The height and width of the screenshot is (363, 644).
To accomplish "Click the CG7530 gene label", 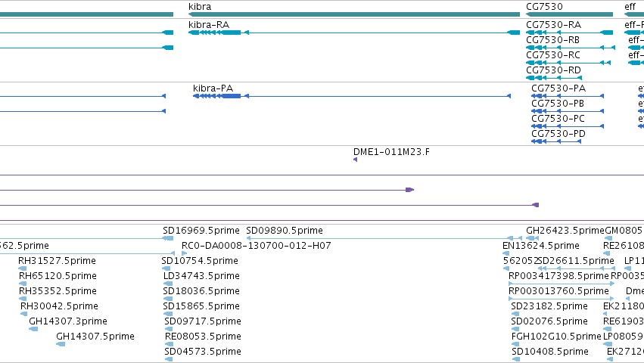I will 544,7.
